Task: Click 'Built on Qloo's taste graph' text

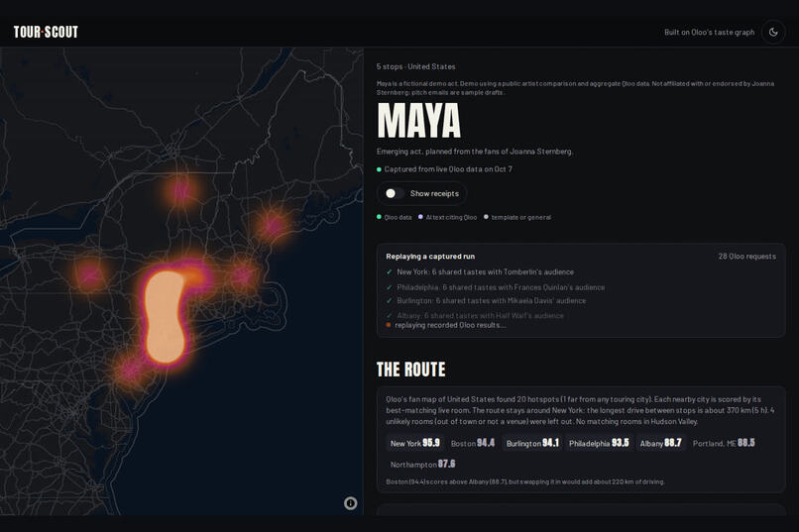Action: coord(710,32)
